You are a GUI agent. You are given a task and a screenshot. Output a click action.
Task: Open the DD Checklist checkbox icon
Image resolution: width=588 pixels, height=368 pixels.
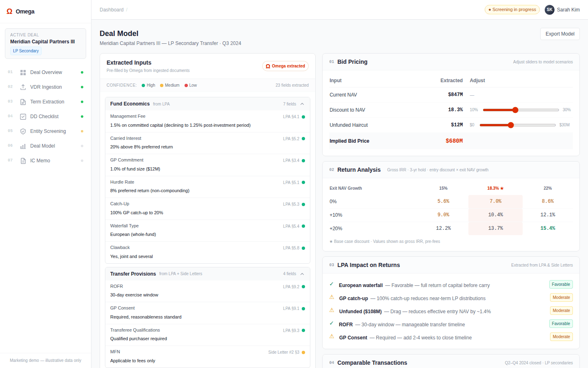[23, 117]
